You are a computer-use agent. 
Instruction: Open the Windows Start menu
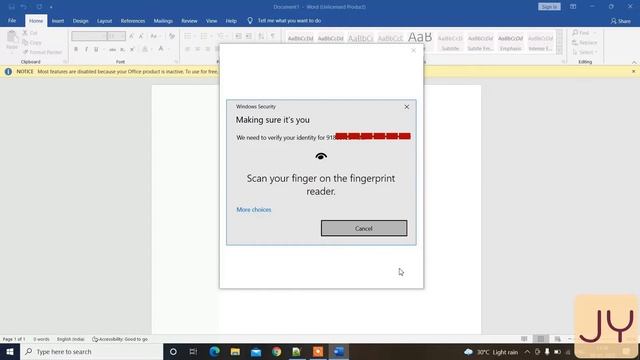(x=10, y=351)
